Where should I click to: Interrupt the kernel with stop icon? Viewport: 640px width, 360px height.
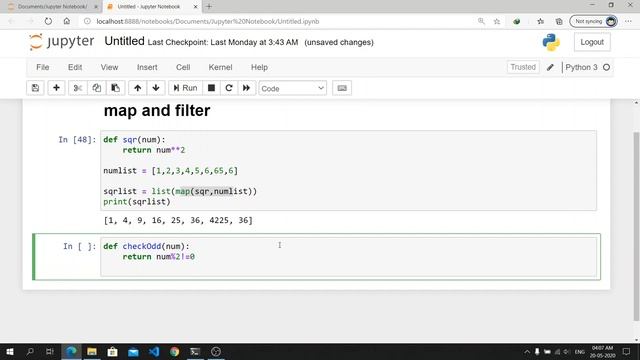211,88
